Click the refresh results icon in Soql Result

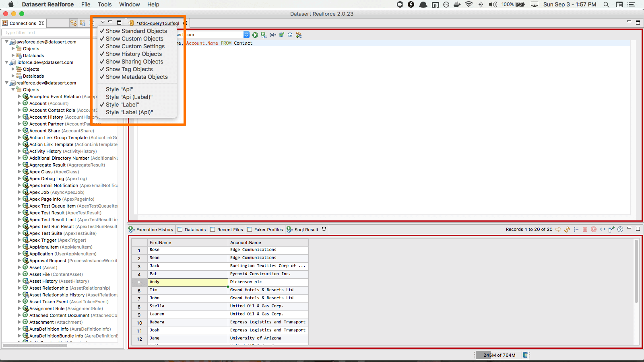click(x=567, y=229)
